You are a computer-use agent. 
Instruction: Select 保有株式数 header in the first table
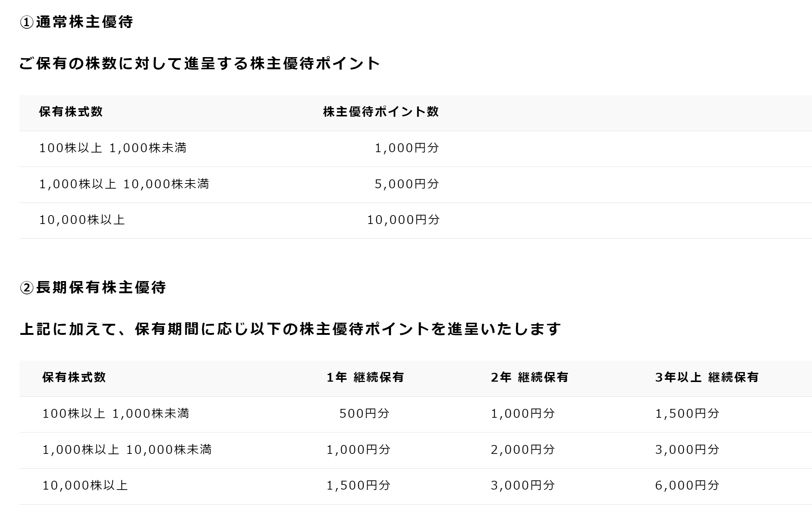(x=71, y=112)
